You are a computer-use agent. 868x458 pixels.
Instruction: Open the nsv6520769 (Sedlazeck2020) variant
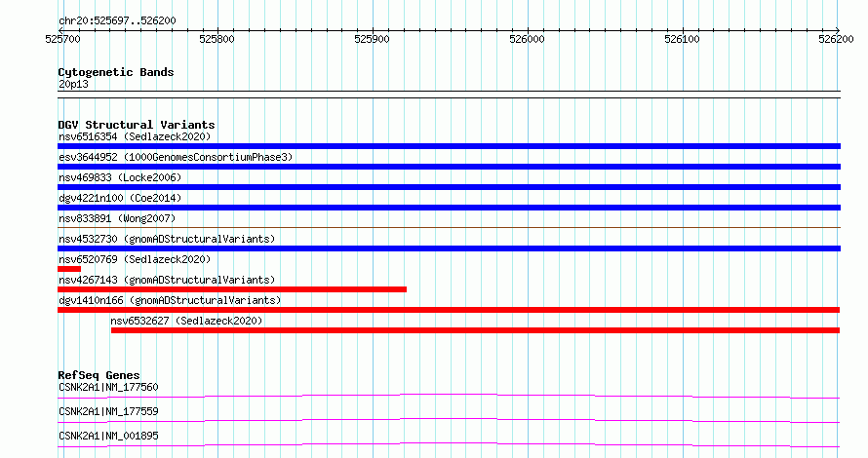135,259
